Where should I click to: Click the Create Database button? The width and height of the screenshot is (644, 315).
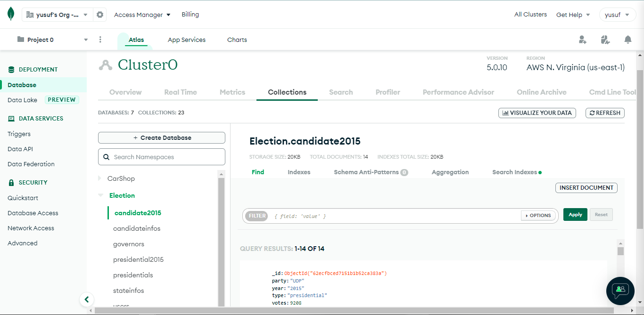click(x=162, y=138)
